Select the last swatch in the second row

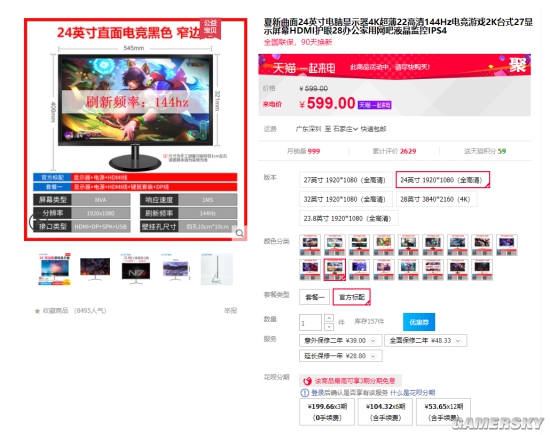(x=482, y=270)
